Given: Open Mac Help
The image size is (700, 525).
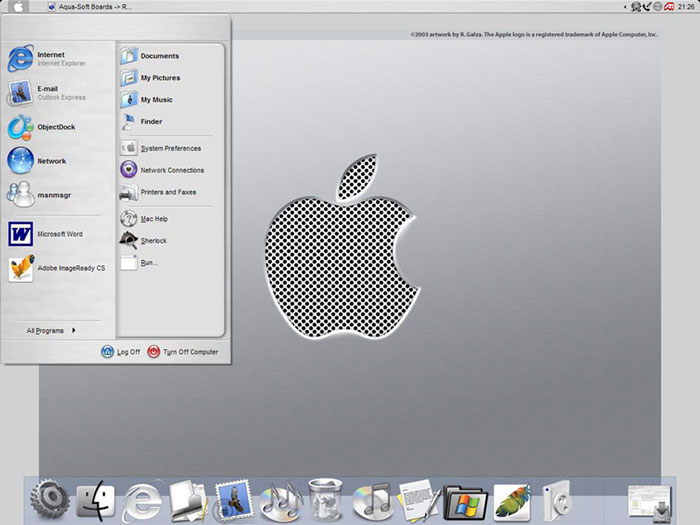Looking at the screenshot, I should [144, 219].
